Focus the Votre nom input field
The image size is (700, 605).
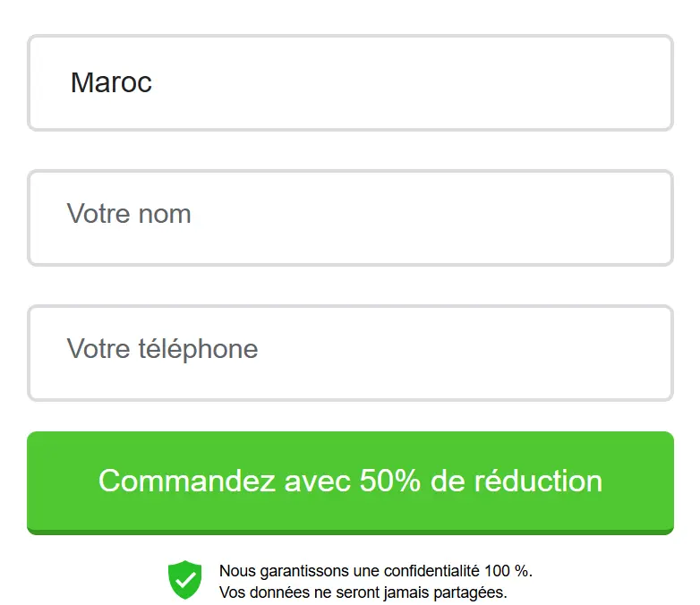350,217
